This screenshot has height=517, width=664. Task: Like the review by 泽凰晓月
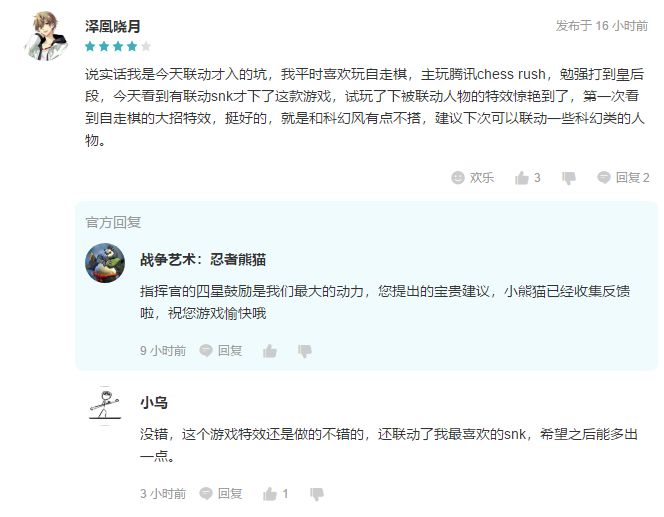522,178
